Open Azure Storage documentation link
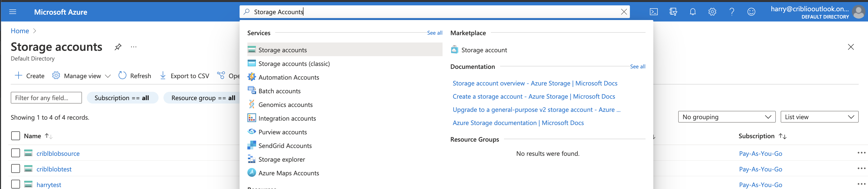 pyautogui.click(x=518, y=123)
